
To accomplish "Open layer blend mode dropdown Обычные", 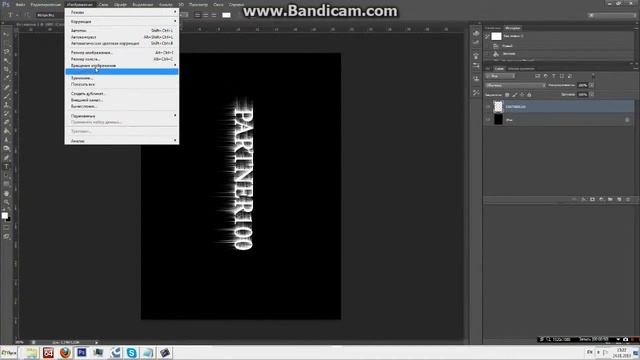I will 515,85.
